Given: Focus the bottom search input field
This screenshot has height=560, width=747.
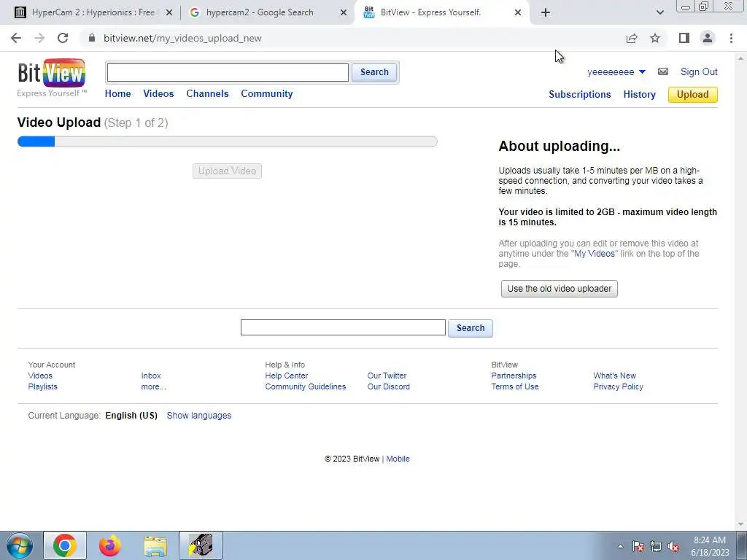Looking at the screenshot, I should click(343, 327).
